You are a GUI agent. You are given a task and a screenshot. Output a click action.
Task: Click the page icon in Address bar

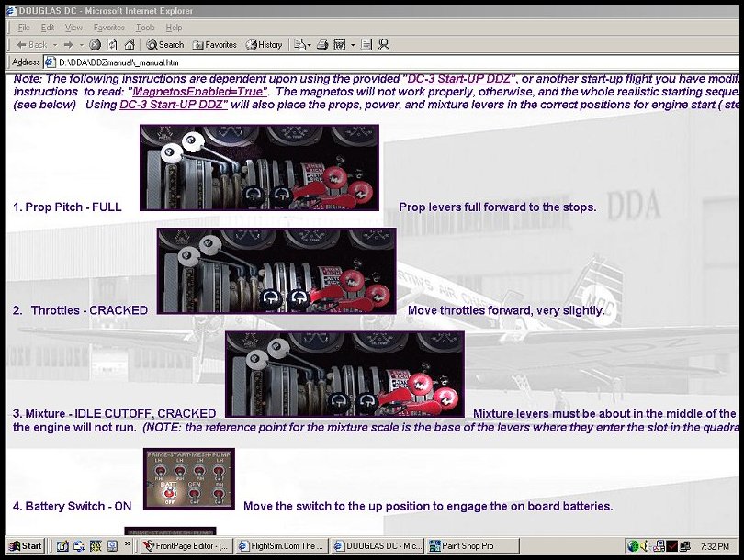tap(50, 62)
